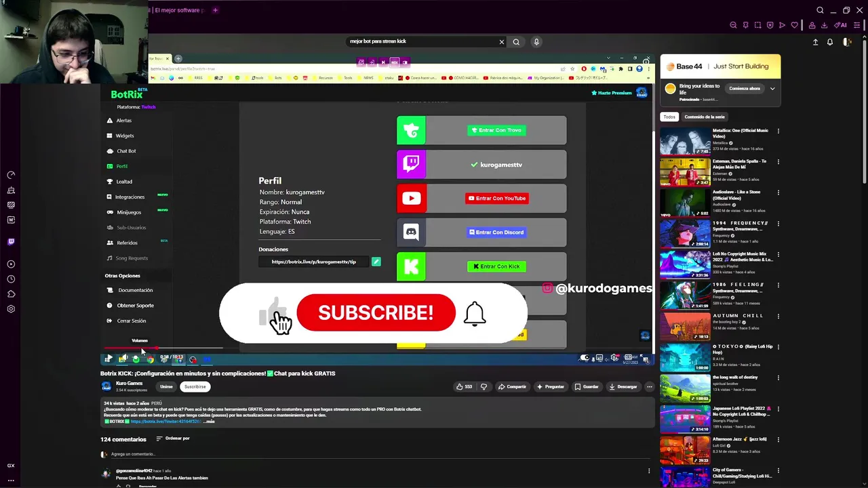Viewport: 868px width, 488px height.
Task: Open Extensions cube icon in Opera sidebar
Action: tap(11, 294)
